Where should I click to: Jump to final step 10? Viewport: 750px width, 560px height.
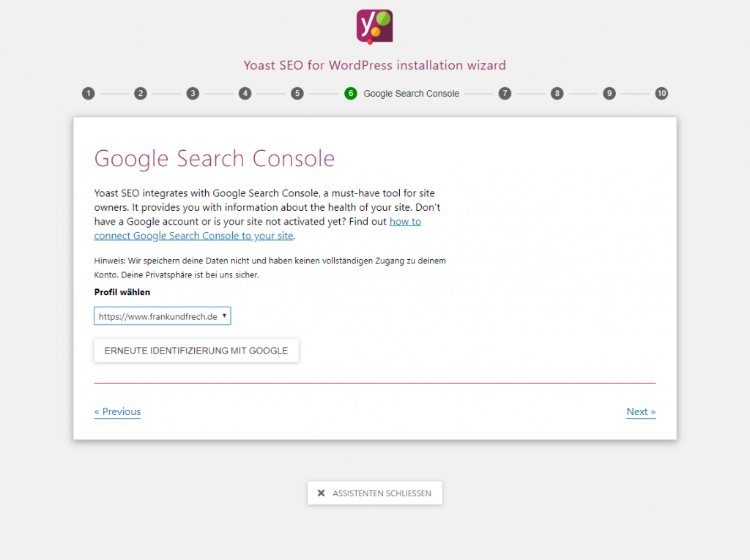pyautogui.click(x=661, y=94)
